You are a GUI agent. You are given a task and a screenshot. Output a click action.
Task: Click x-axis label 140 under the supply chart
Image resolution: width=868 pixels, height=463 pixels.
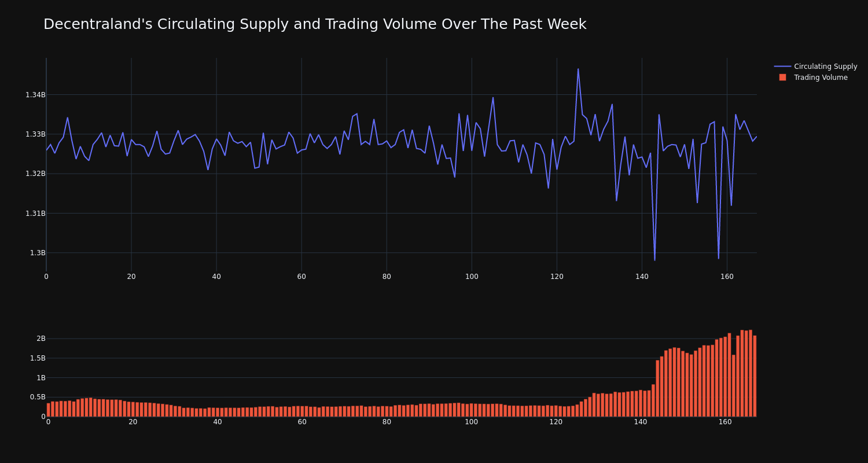(642, 277)
